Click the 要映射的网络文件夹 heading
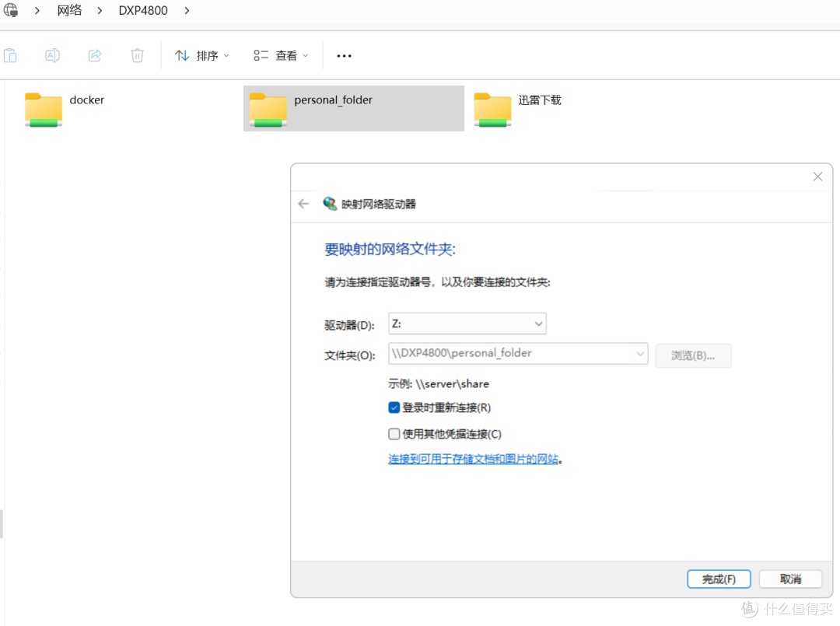The height and width of the screenshot is (626, 840). pyautogui.click(x=390, y=249)
